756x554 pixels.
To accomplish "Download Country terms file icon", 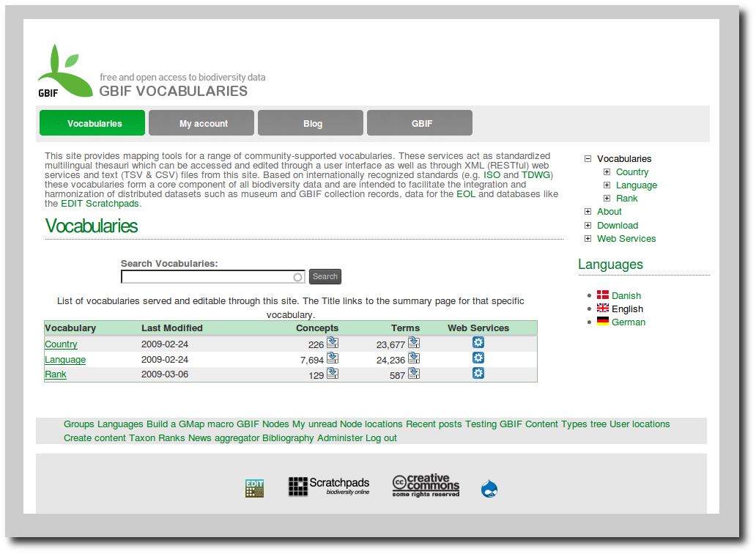I will [x=414, y=342].
